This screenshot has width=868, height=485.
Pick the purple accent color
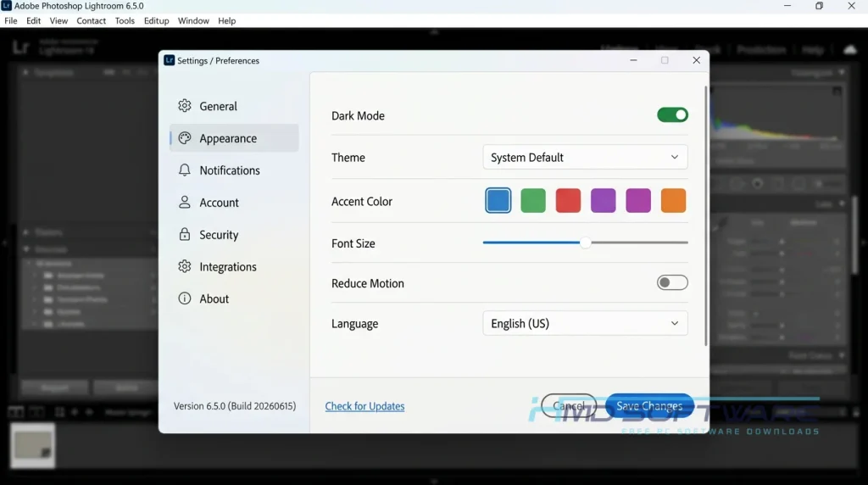coord(603,200)
